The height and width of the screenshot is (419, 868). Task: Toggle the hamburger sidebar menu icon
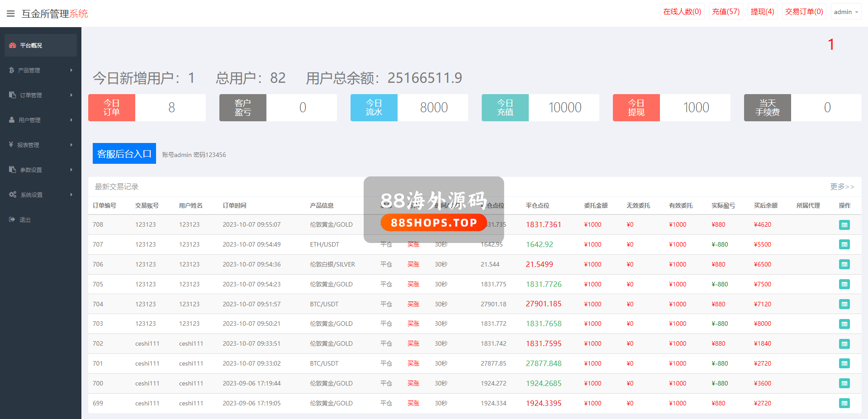(x=11, y=14)
